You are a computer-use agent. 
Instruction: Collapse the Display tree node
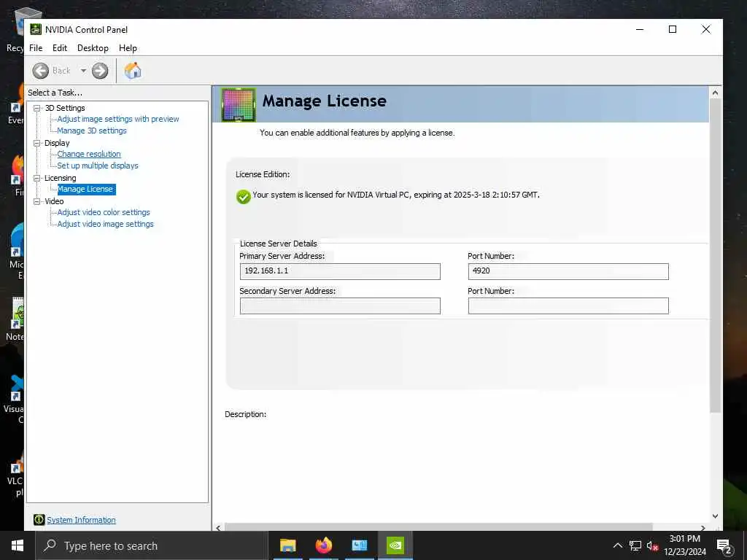pyautogui.click(x=36, y=143)
